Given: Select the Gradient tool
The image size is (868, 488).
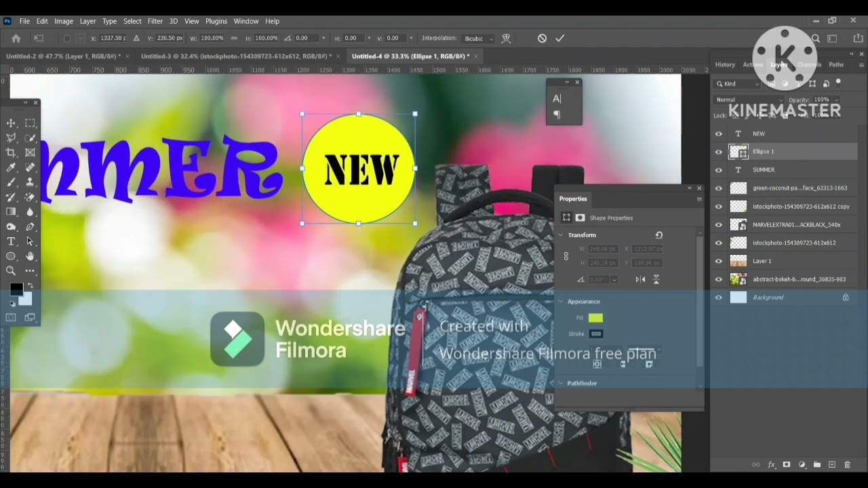Looking at the screenshot, I should [11, 211].
